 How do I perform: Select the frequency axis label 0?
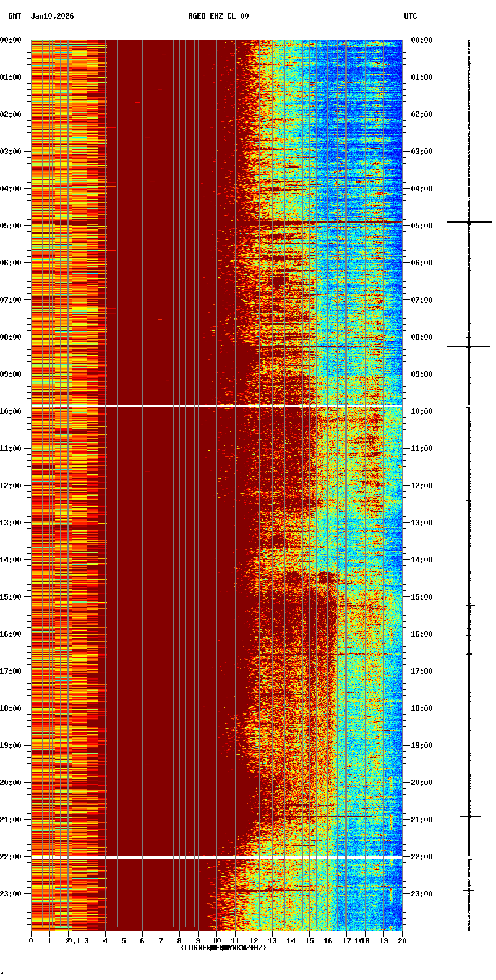(31, 941)
